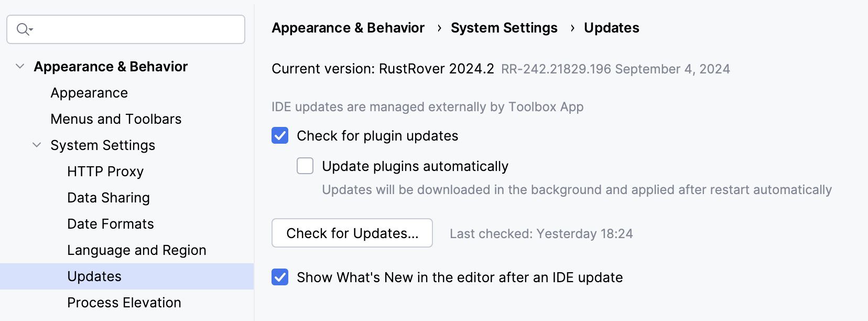Open the HTTP Proxy settings page
The image size is (868, 321).
click(105, 171)
